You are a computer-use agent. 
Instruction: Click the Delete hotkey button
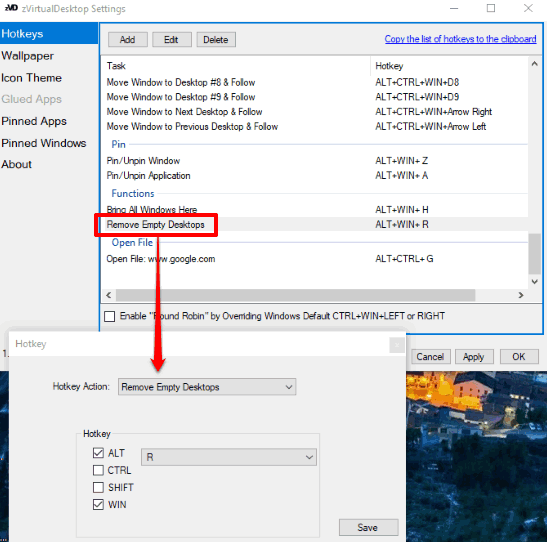click(x=216, y=39)
